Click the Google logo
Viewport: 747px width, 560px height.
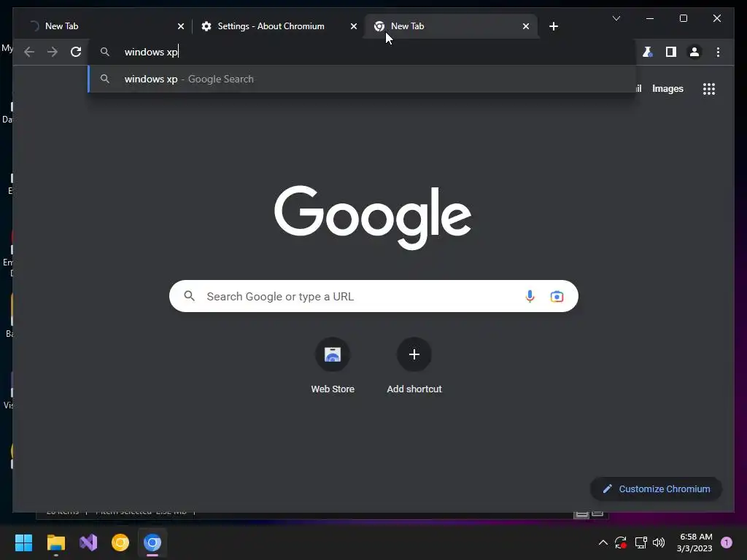point(373,217)
